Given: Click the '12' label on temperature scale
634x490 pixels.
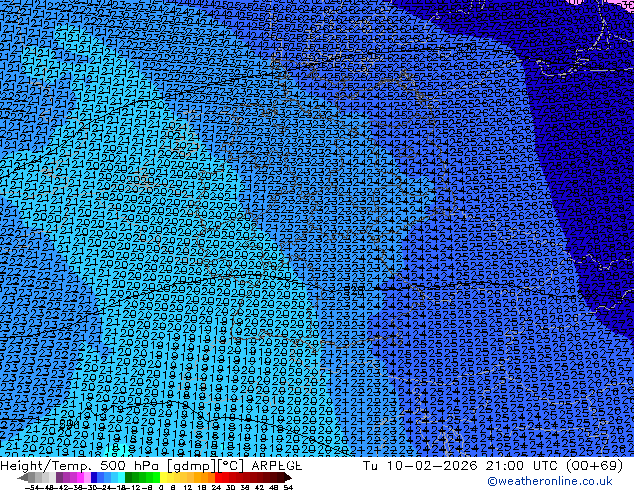Looking at the screenshot, I should (188, 488).
